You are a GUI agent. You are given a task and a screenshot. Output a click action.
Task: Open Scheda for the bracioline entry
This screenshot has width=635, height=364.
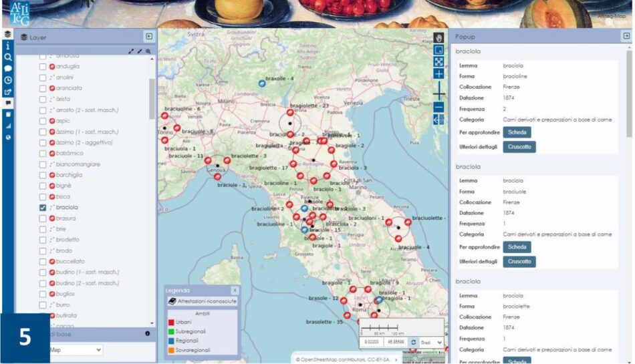point(519,132)
